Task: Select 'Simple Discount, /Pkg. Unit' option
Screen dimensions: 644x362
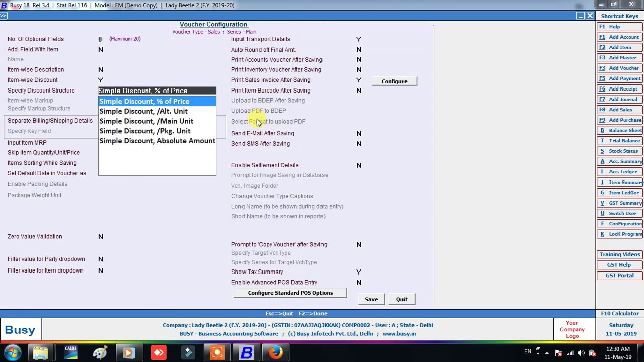Action: tap(157, 131)
